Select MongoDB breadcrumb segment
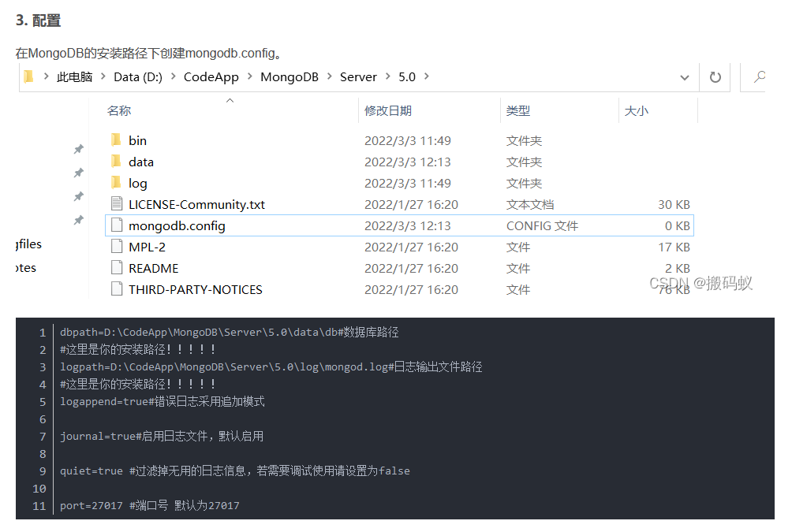The image size is (792, 532). pos(290,76)
